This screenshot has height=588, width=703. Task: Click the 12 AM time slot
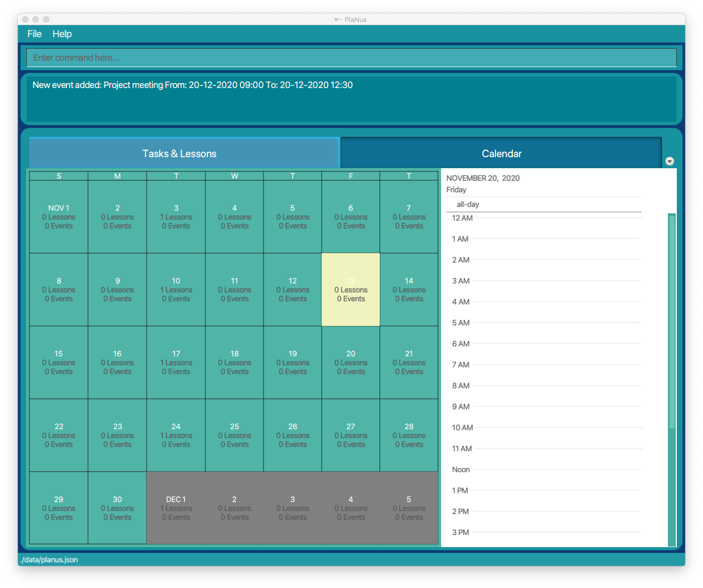tap(547, 217)
